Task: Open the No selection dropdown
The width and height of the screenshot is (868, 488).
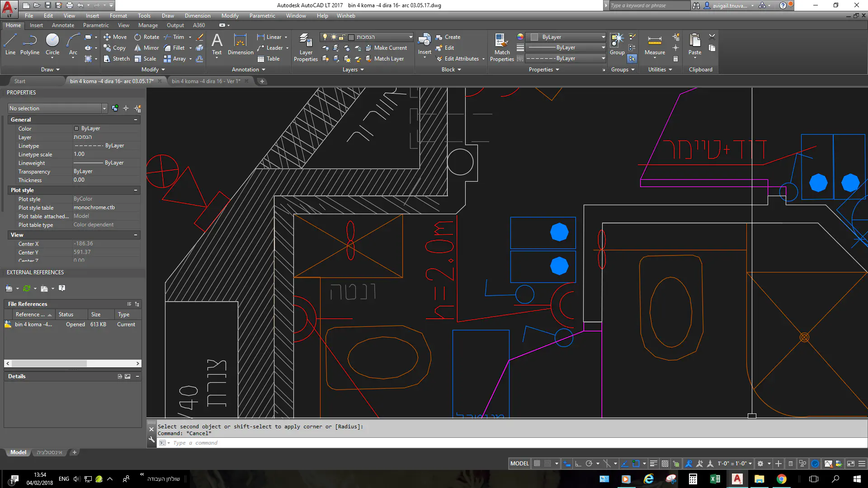Action: click(x=104, y=108)
